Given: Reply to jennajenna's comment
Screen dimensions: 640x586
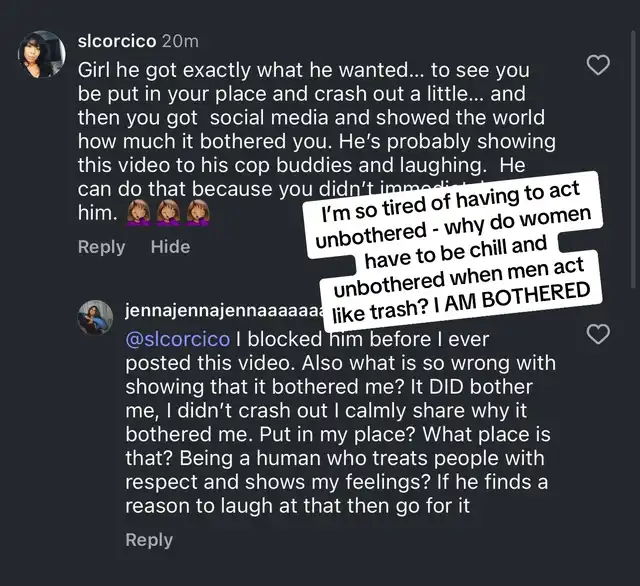Looking at the screenshot, I should click(149, 540).
